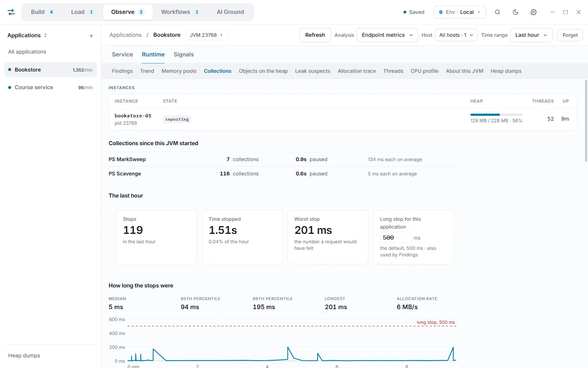The width and height of the screenshot is (588, 368).
Task: Open the Env Local environment dropdown
Action: [x=460, y=12]
